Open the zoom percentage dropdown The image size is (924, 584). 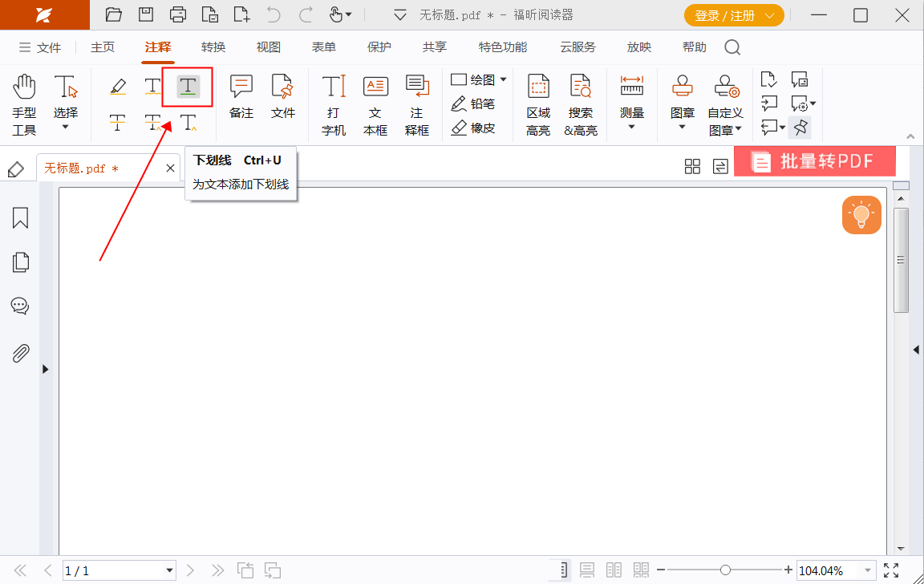865,570
